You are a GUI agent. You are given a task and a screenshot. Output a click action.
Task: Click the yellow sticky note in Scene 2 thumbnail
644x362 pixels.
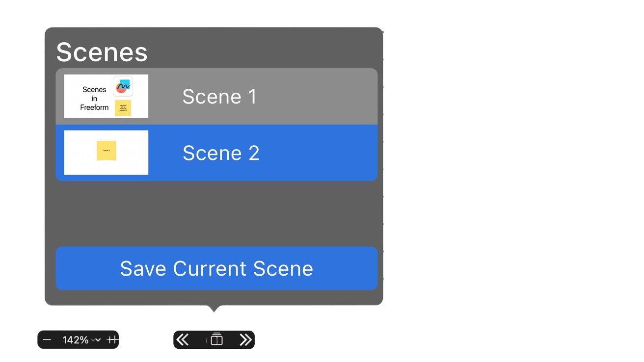(x=107, y=151)
